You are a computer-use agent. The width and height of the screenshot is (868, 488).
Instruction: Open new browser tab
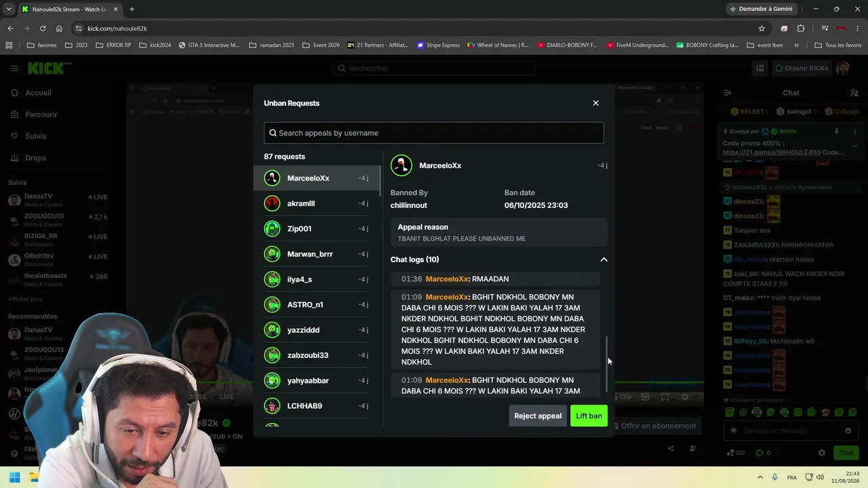tap(132, 9)
